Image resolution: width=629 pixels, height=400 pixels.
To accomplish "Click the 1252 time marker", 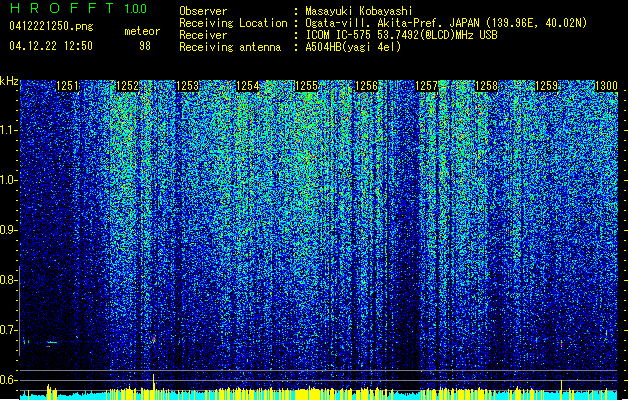I will pyautogui.click(x=127, y=86).
